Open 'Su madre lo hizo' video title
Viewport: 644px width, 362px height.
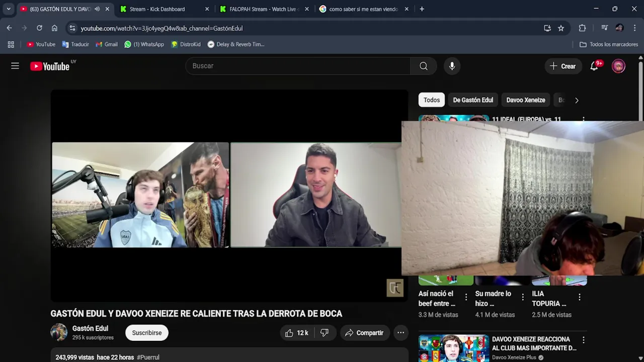(x=493, y=299)
